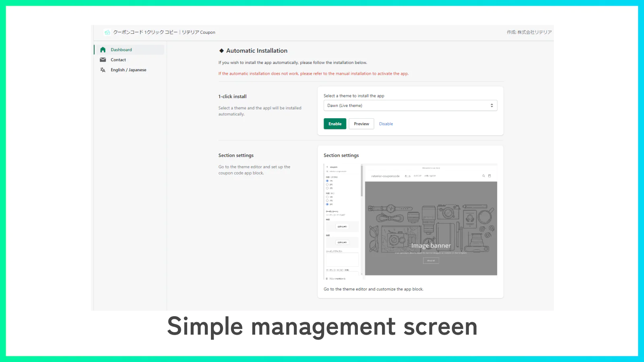Click 'Go to the theme editor and customize' text

point(374,289)
